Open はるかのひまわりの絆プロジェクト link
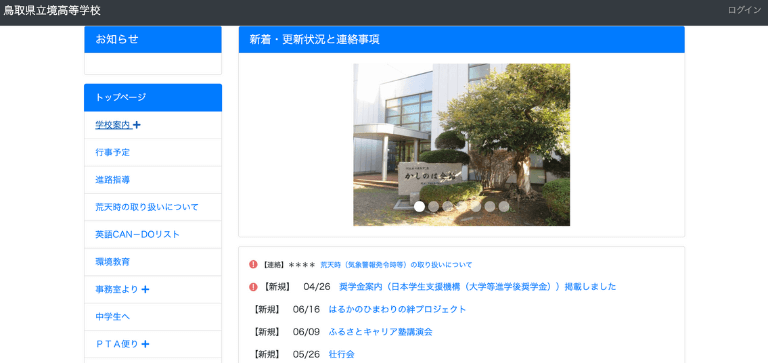 click(397, 309)
